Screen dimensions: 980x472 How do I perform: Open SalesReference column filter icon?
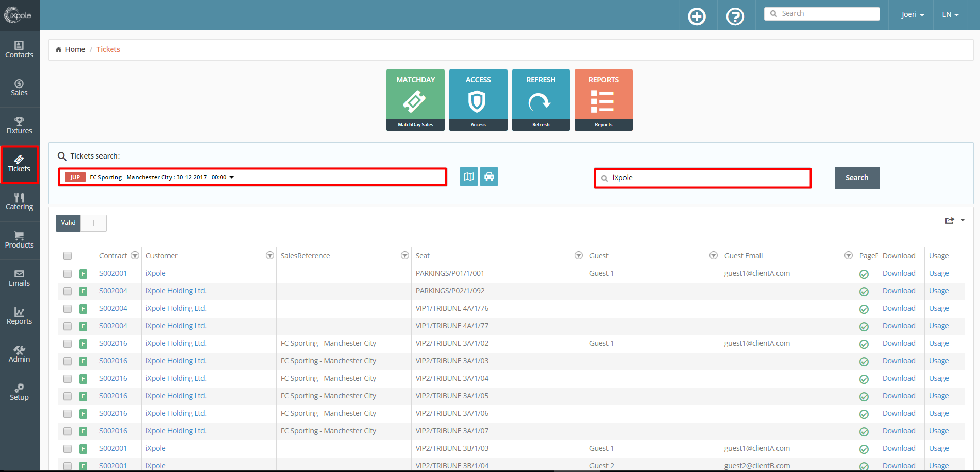tap(405, 256)
